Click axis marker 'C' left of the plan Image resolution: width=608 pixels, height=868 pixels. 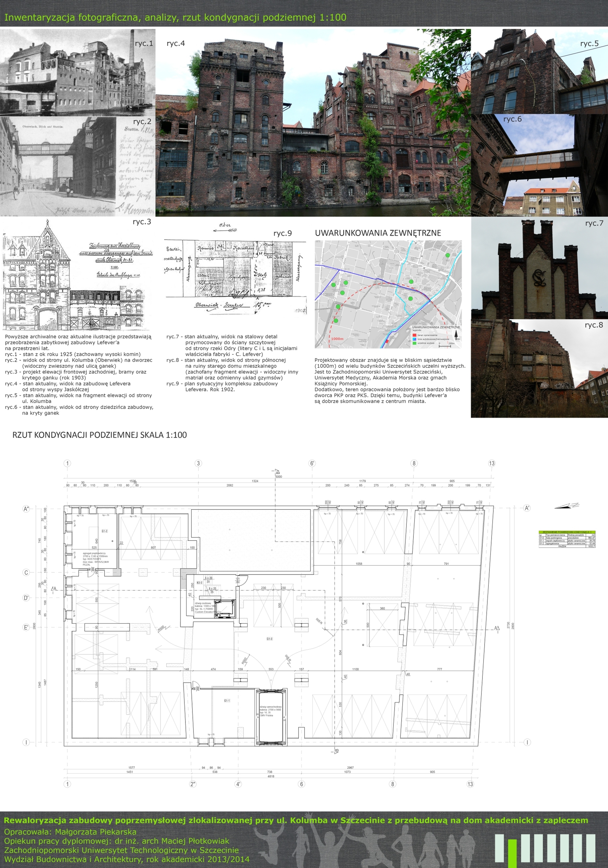(26, 572)
